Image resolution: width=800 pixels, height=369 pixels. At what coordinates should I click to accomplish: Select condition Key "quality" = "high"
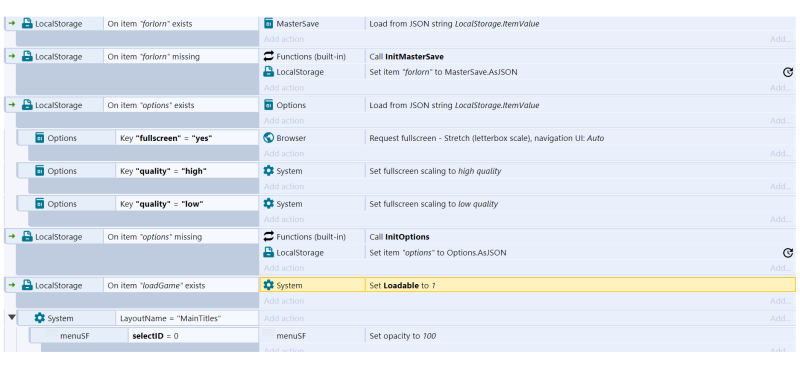(187, 171)
